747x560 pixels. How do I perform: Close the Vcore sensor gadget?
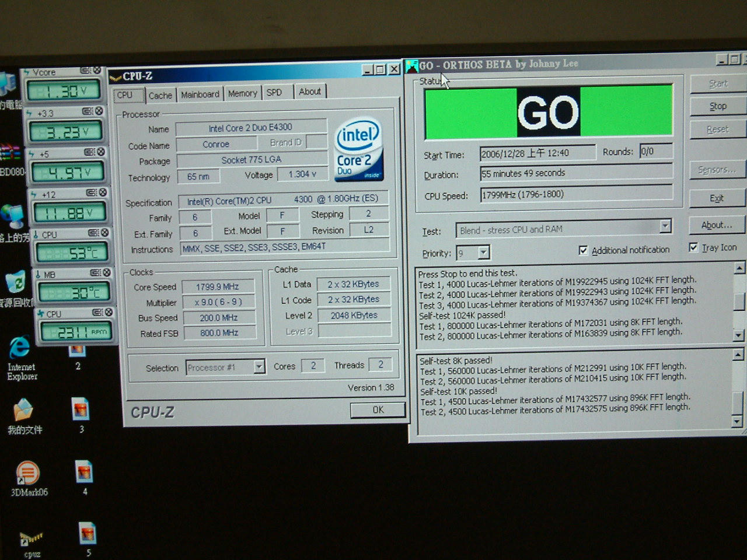point(97,71)
